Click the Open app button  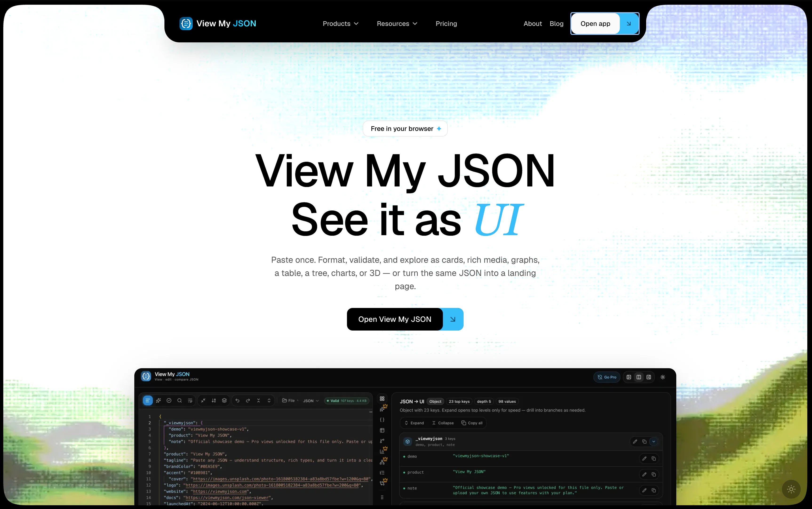click(x=605, y=24)
